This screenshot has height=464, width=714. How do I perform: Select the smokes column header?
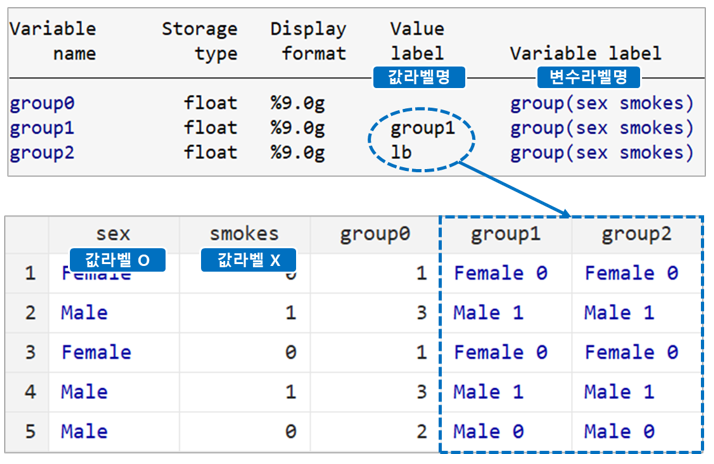(x=245, y=234)
